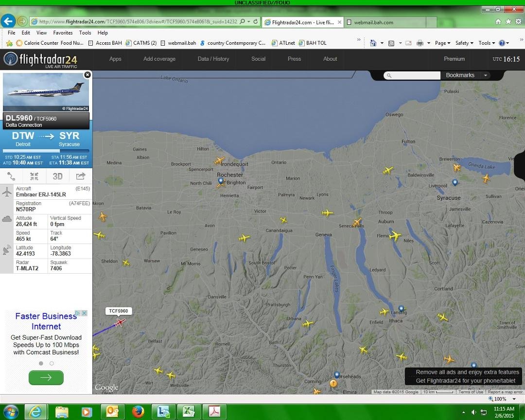This screenshot has height=420, width=525.
Task: Click the Flightradar24 logo
Action: [40, 60]
